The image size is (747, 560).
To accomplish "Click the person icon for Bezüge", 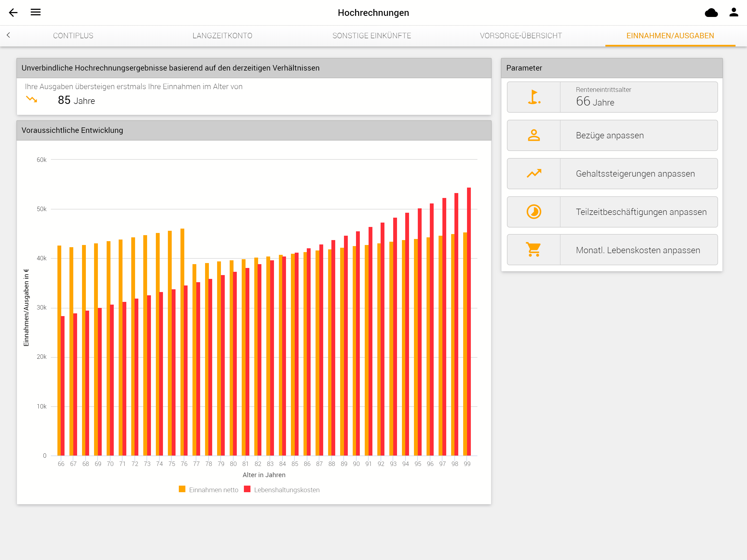I will [534, 135].
